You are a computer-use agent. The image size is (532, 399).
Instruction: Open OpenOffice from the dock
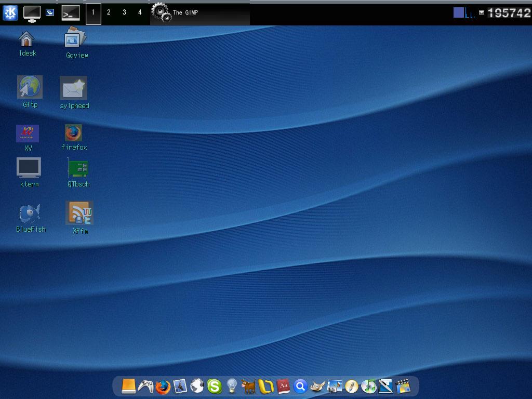(x=267, y=386)
